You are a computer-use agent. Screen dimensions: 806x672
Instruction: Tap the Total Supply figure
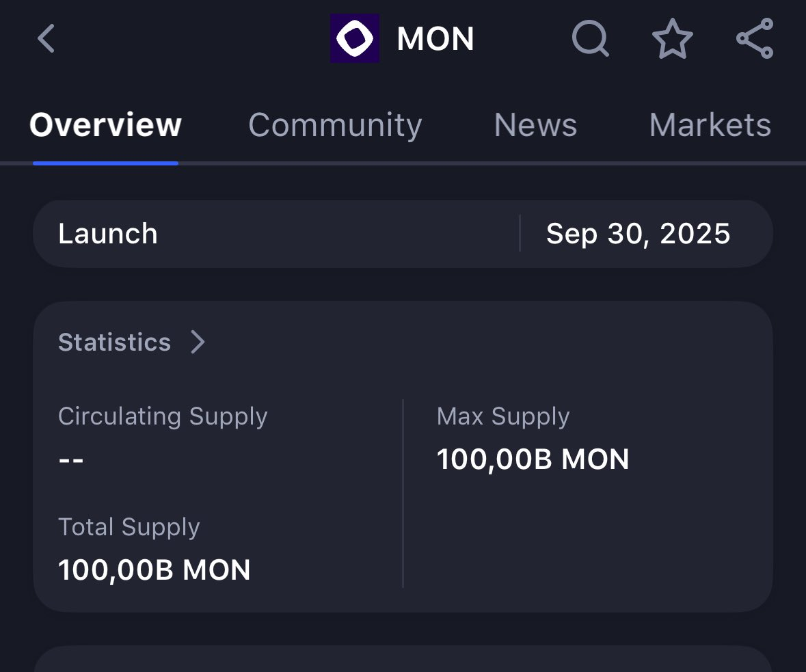point(154,569)
